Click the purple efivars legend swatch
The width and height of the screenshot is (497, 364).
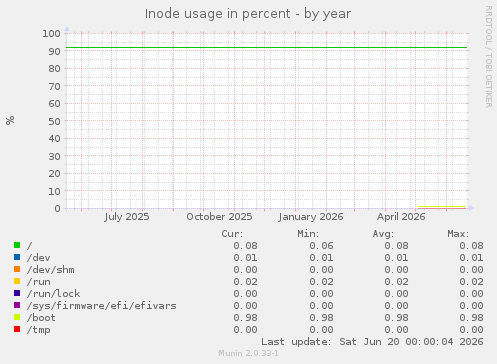[17, 305]
